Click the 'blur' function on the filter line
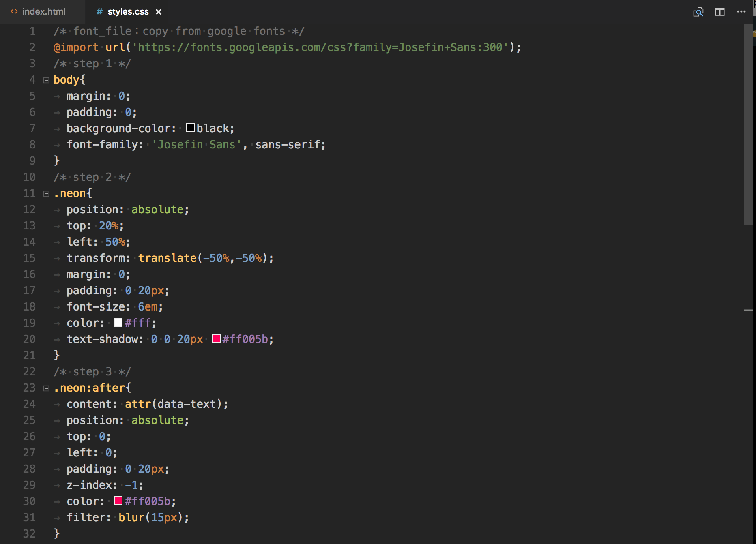The height and width of the screenshot is (544, 756). 131,518
